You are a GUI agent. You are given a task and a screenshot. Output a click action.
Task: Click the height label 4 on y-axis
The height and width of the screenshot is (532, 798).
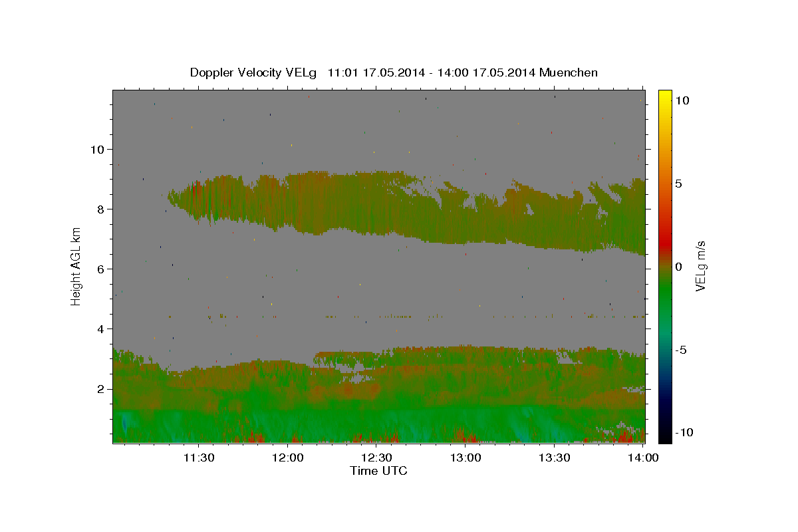click(x=101, y=329)
